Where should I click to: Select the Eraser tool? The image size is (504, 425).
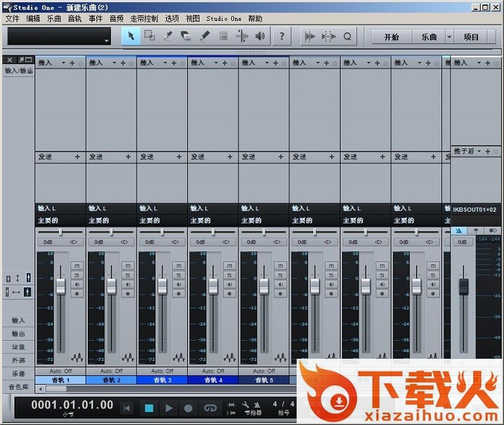pyautogui.click(x=186, y=36)
